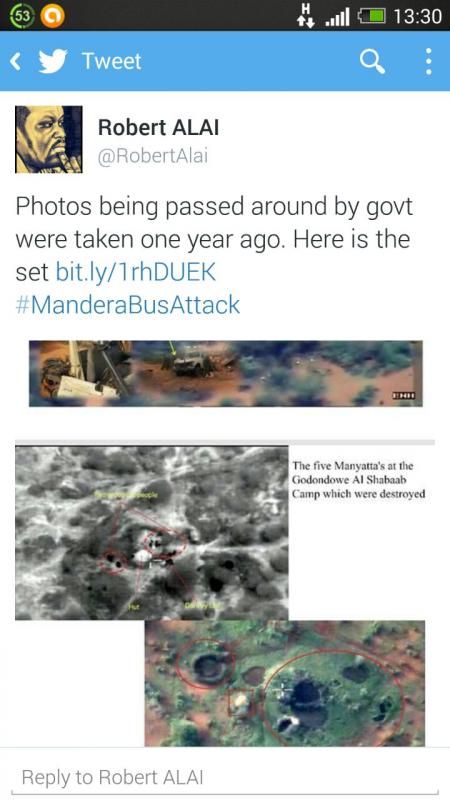Tap the @RobertAlai handle
This screenshot has width=450, height=800.
153,156
